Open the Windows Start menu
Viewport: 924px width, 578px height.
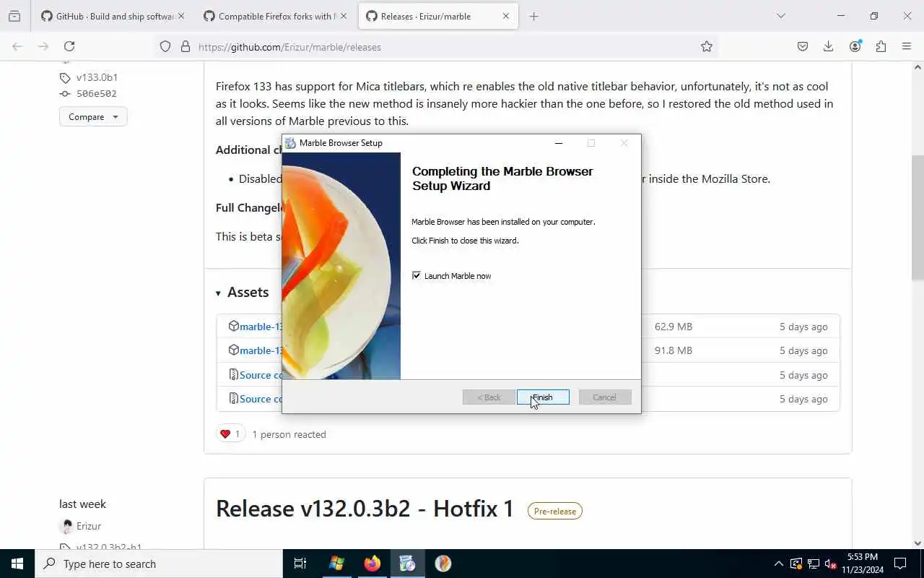17,564
